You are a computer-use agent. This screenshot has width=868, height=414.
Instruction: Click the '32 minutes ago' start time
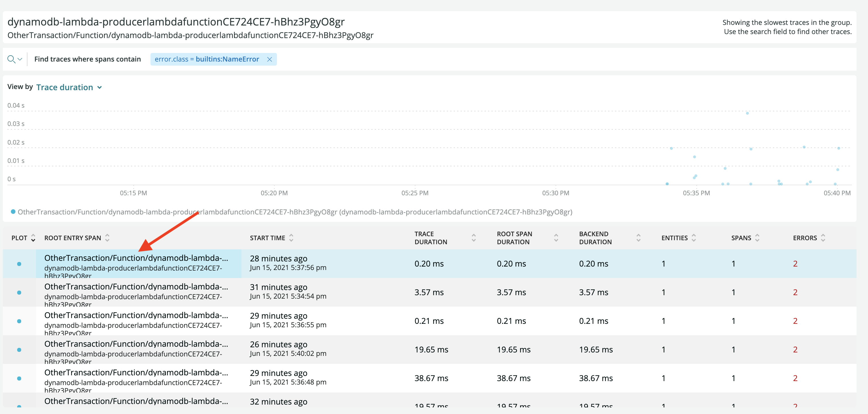(x=279, y=402)
